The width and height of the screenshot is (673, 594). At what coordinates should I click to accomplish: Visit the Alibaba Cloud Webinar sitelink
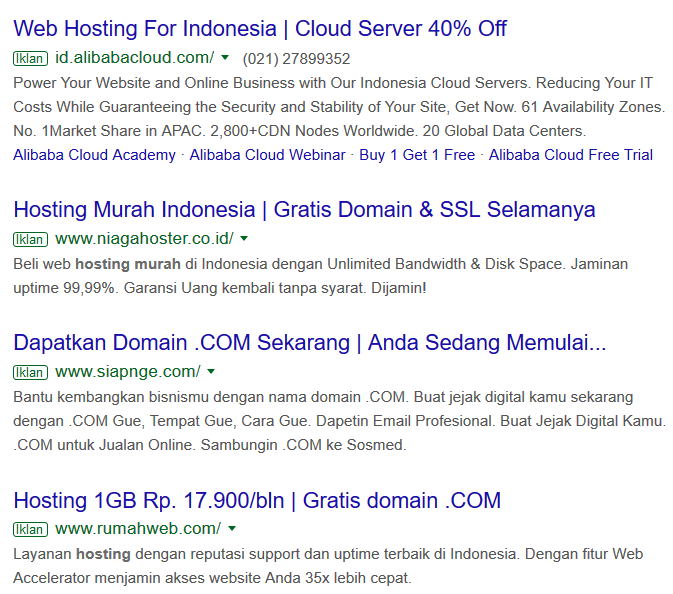(268, 155)
